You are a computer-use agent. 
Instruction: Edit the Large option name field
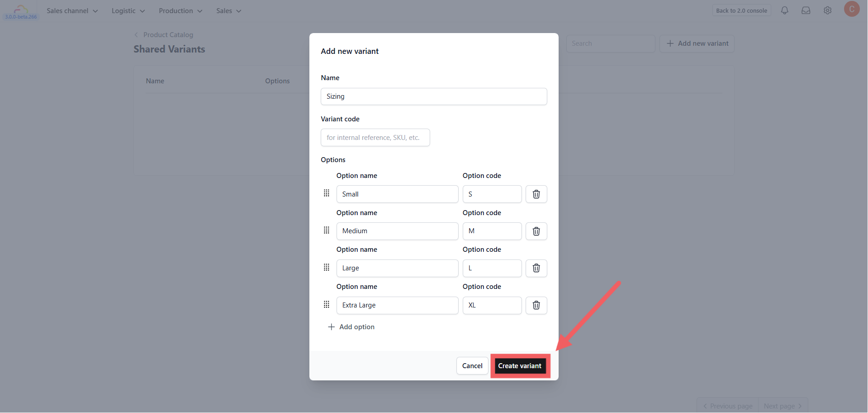[398, 268]
